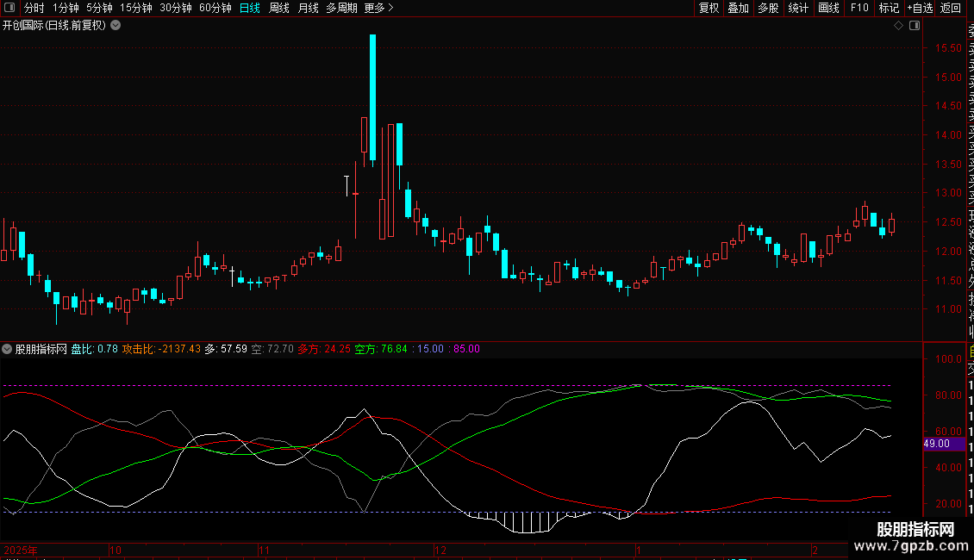
Task: Click the 返回 back button
Action: (x=951, y=8)
